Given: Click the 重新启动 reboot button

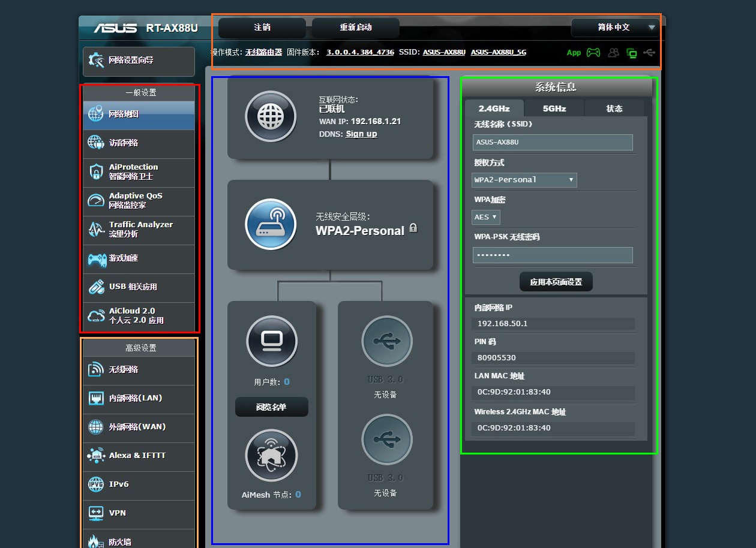Looking at the screenshot, I should 356,28.
